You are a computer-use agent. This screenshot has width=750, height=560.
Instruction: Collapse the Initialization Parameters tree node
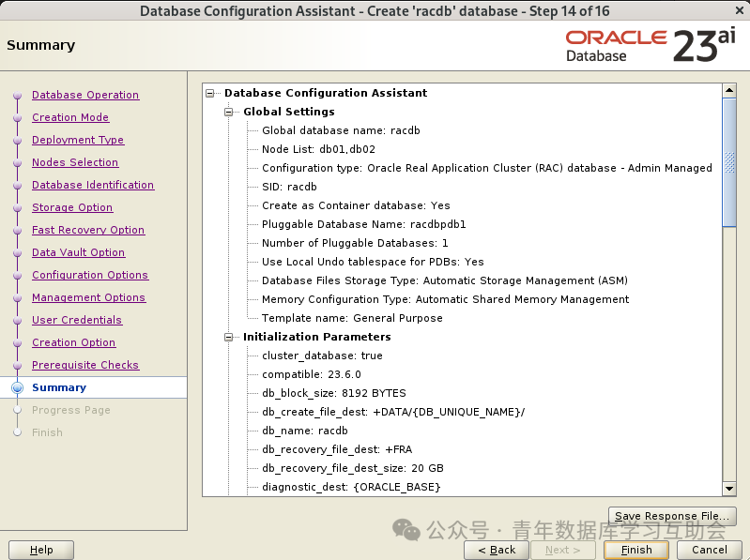pos(229,338)
